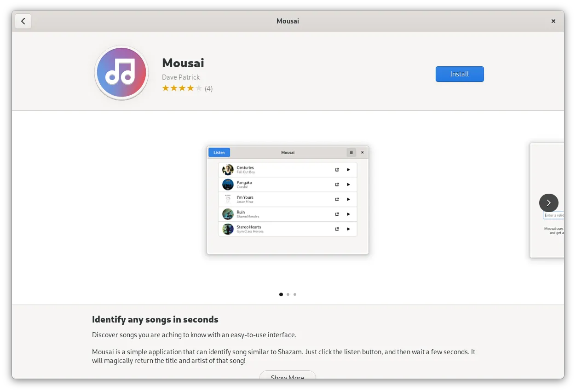The width and height of the screenshot is (576, 392).
Task: Select the second carousel page dot
Action: 288,294
